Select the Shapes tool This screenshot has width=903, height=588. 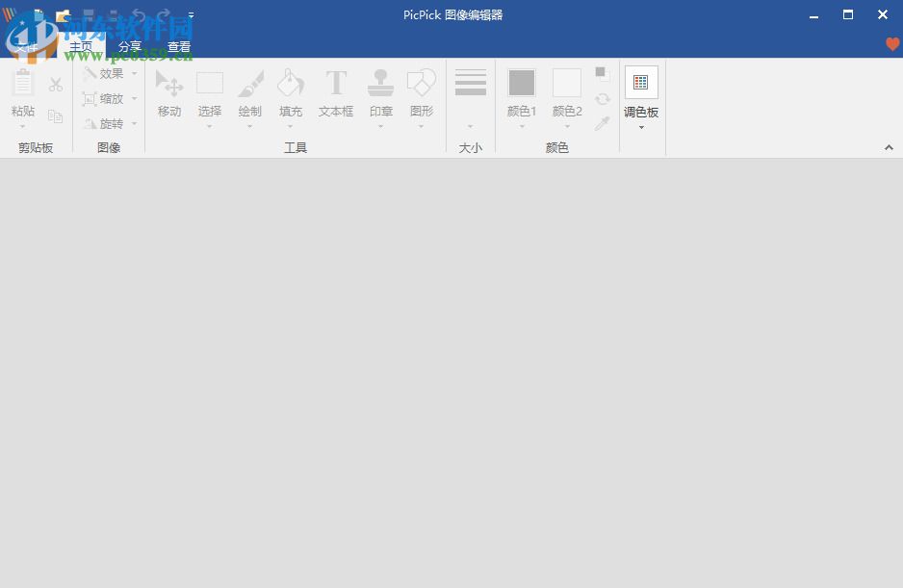click(421, 91)
